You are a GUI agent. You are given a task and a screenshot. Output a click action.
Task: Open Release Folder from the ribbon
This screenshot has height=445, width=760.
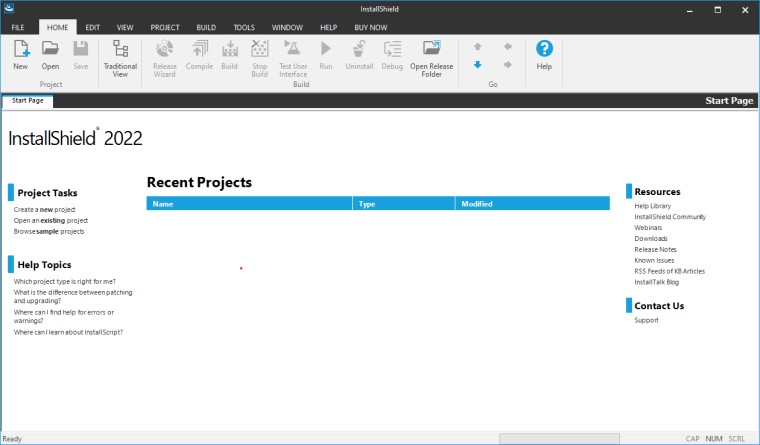[431, 49]
